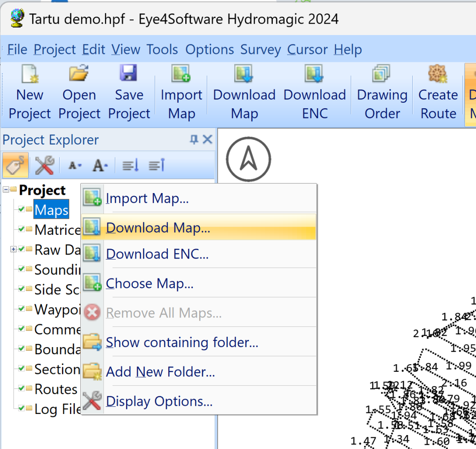Click the Add New Folder icon
The image size is (476, 449).
pyautogui.click(x=92, y=371)
